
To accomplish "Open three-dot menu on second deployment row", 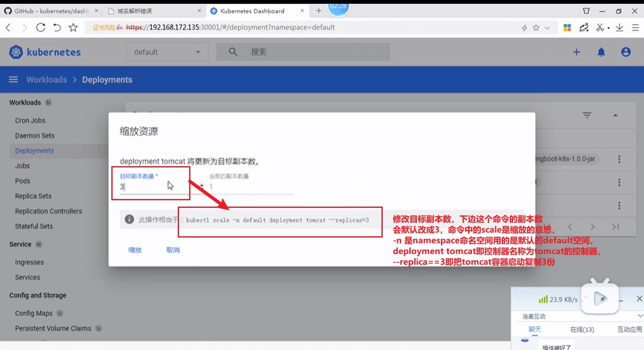I will click(x=619, y=182).
